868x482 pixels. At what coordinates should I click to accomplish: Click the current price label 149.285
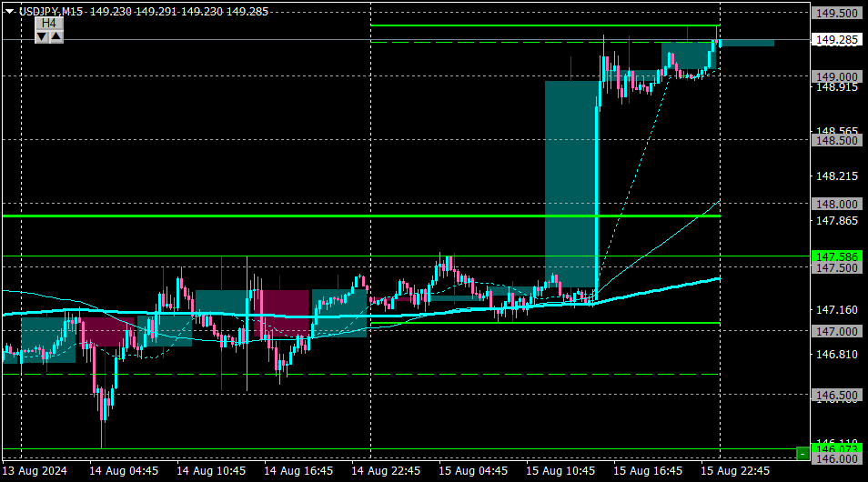click(837, 40)
